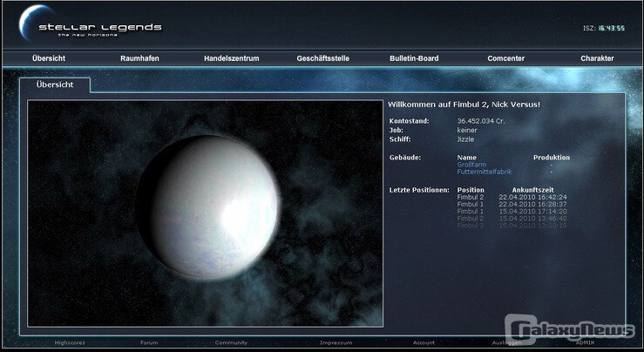Click arrival time 15.04.2010 13:46:42
This screenshot has width=644, height=352.
[x=532, y=219]
